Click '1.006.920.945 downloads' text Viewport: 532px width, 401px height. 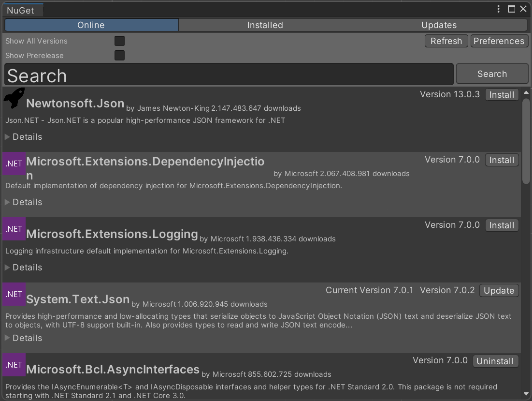click(x=223, y=304)
